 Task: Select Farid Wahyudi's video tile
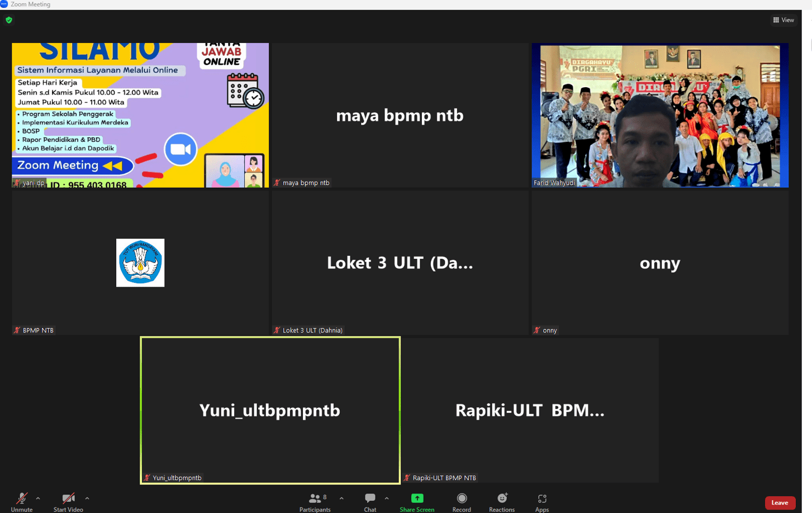(660, 115)
